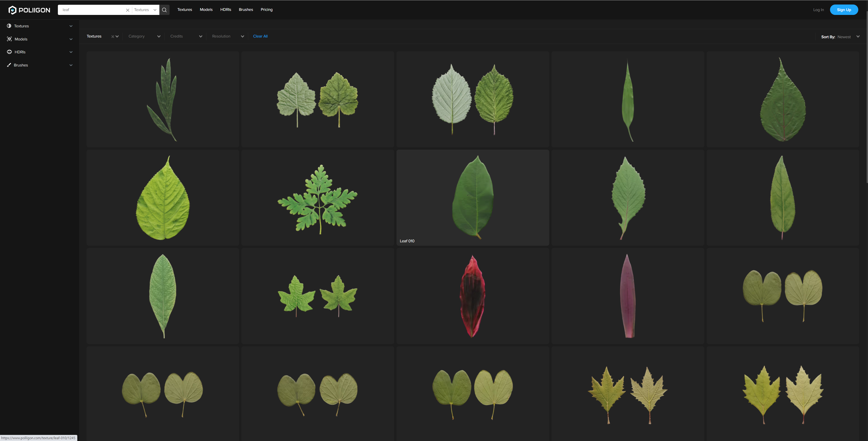This screenshot has height=441, width=868.
Task: Open the Category filter dropdown
Action: pos(144,36)
